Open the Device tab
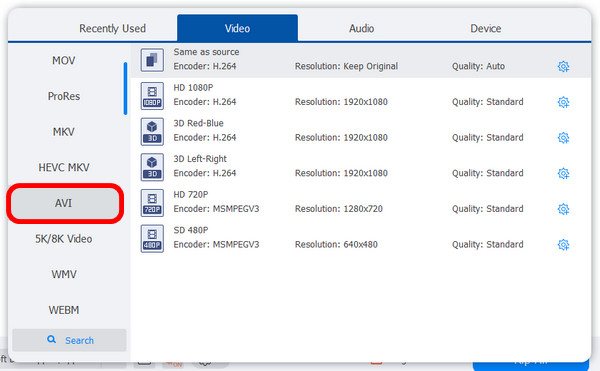 pos(486,28)
